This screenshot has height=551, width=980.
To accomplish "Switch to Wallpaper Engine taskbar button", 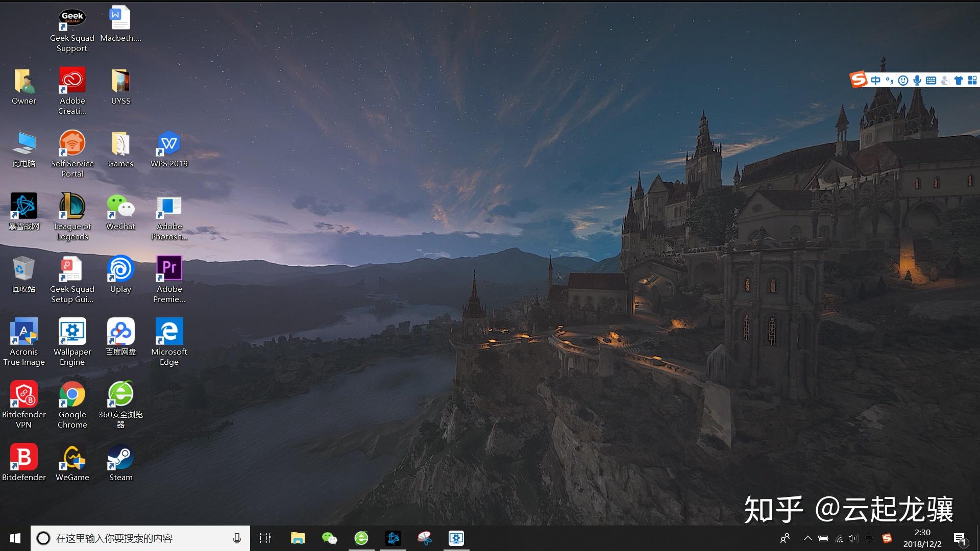I will (456, 538).
